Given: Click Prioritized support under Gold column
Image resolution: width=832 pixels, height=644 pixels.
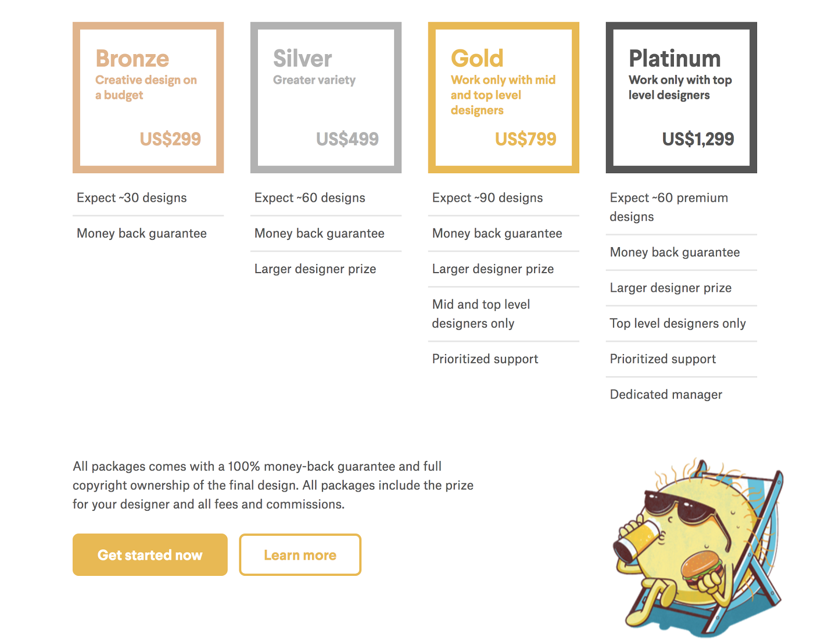Looking at the screenshot, I should pyautogui.click(x=485, y=359).
